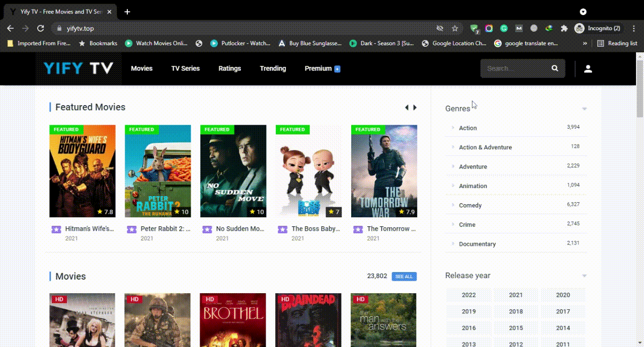Click movie icon beside Peter Rabbit 2 title

point(132,229)
